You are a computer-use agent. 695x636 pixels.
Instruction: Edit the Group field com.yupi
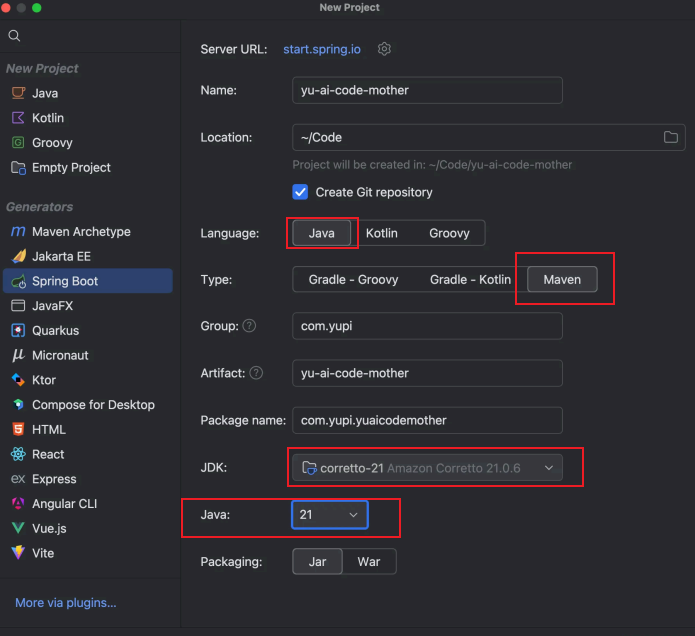click(427, 326)
